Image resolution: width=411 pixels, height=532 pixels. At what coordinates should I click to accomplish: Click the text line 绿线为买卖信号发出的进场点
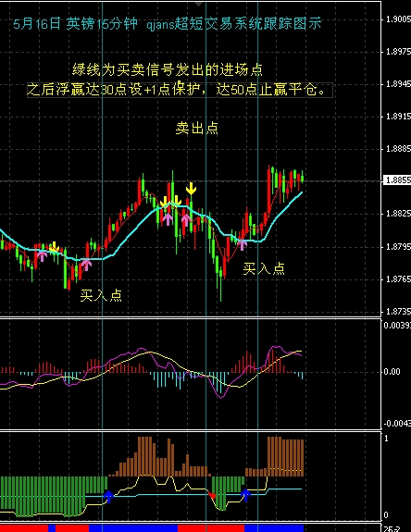point(168,69)
